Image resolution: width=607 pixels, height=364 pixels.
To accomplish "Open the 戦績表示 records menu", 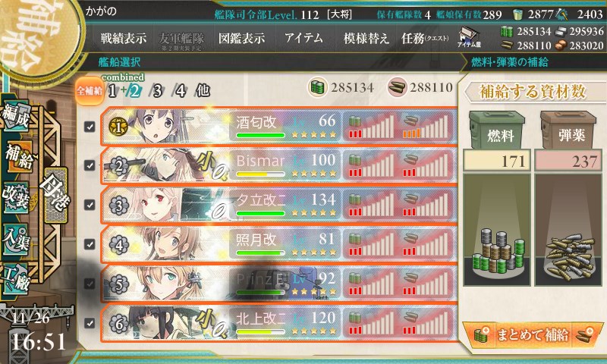I will [x=124, y=38].
